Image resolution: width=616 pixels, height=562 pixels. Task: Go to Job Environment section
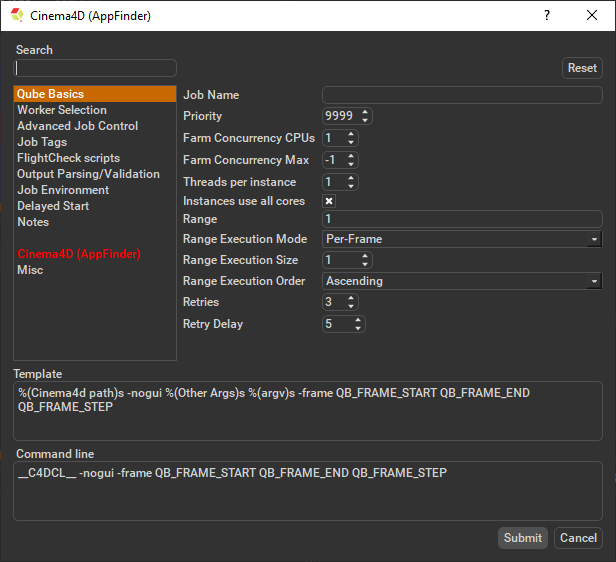pos(95,190)
